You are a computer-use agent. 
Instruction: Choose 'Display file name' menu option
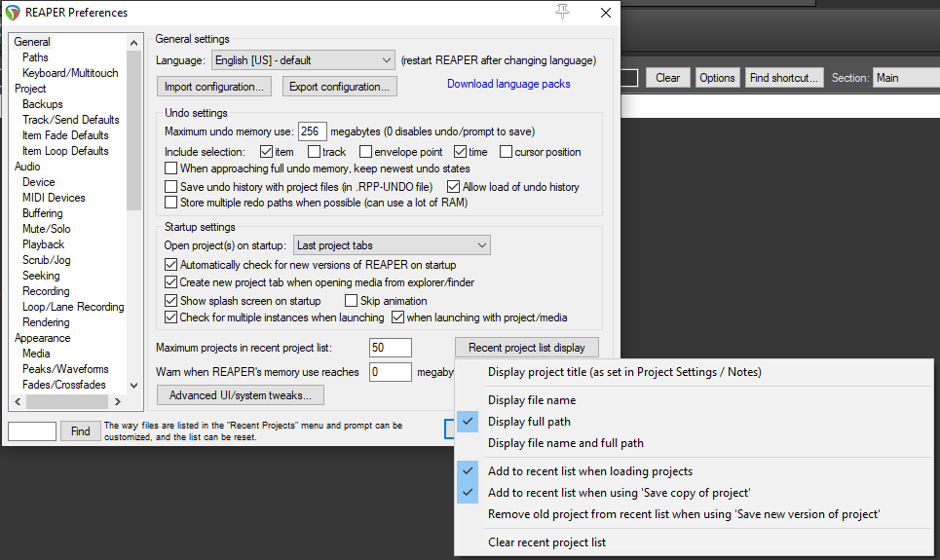point(694,400)
